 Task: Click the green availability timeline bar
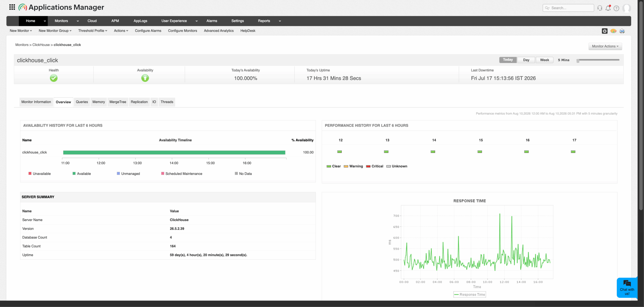click(x=174, y=152)
